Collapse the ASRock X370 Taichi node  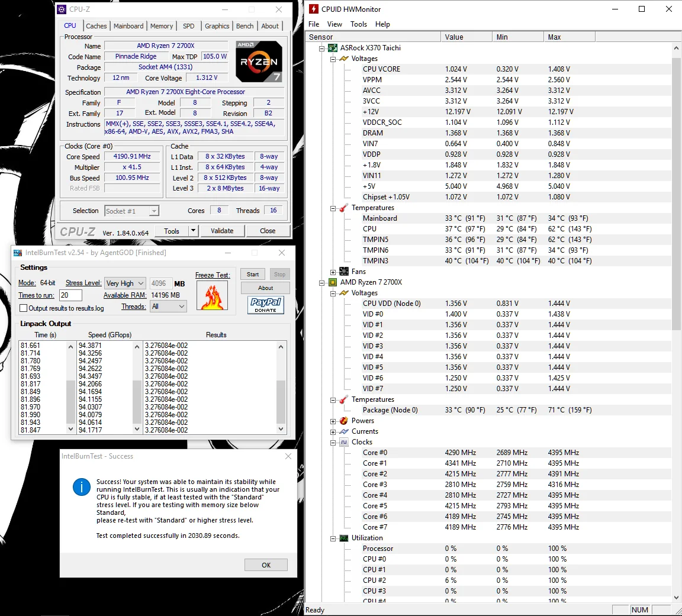click(x=322, y=49)
